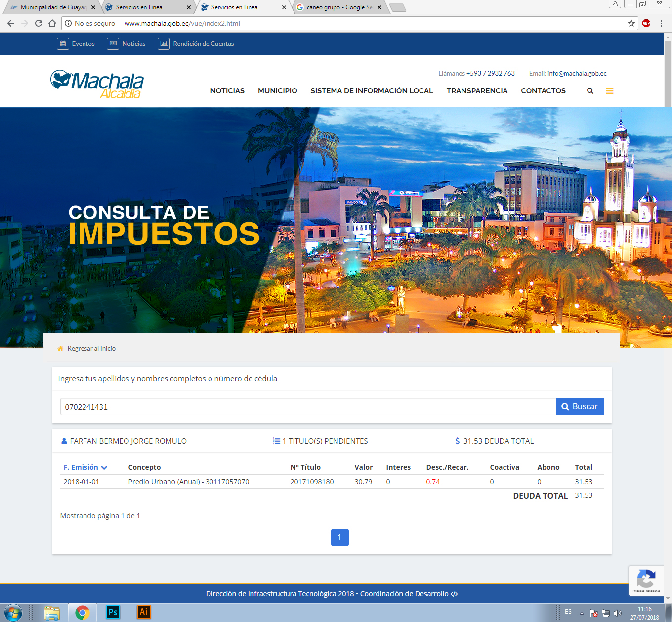
Task: Reload the page with the browser refresh icon
Action: (39, 23)
